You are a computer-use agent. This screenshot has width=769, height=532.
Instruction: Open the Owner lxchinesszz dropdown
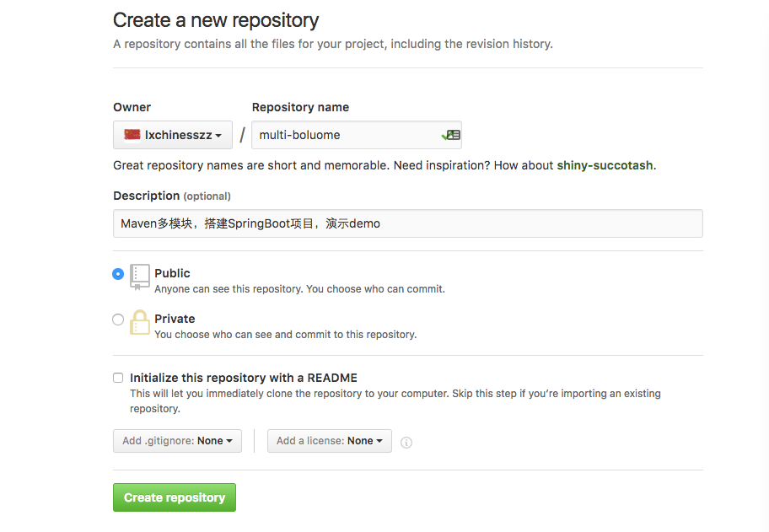(x=173, y=135)
